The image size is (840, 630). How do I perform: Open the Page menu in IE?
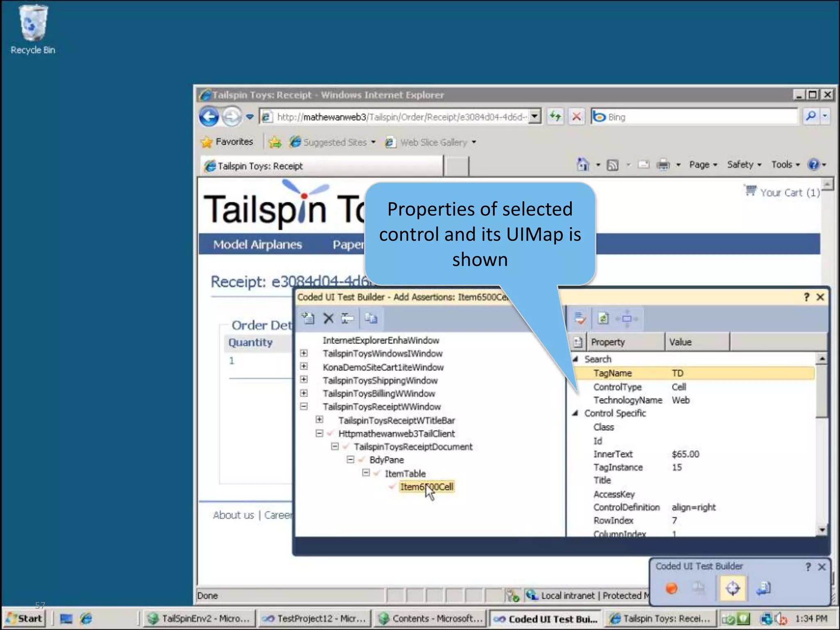point(703,164)
